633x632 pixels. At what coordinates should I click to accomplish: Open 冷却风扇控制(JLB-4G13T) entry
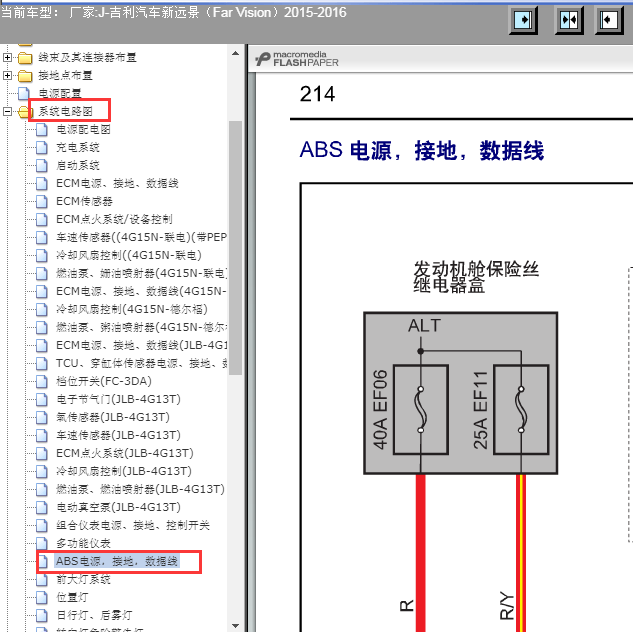[124, 471]
